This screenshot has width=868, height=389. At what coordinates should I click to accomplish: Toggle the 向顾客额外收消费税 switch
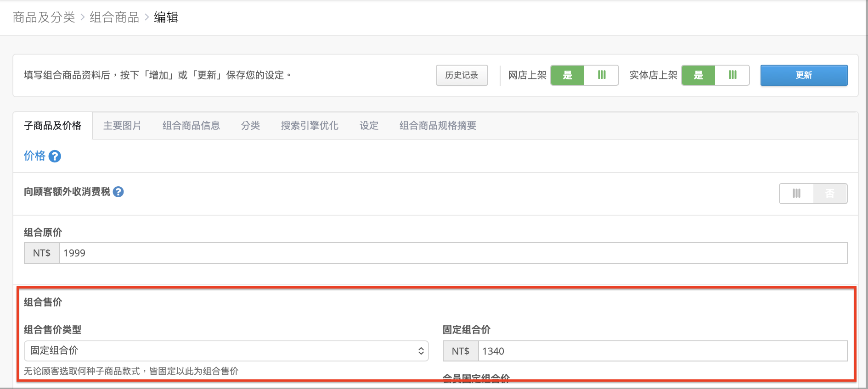[x=813, y=194]
